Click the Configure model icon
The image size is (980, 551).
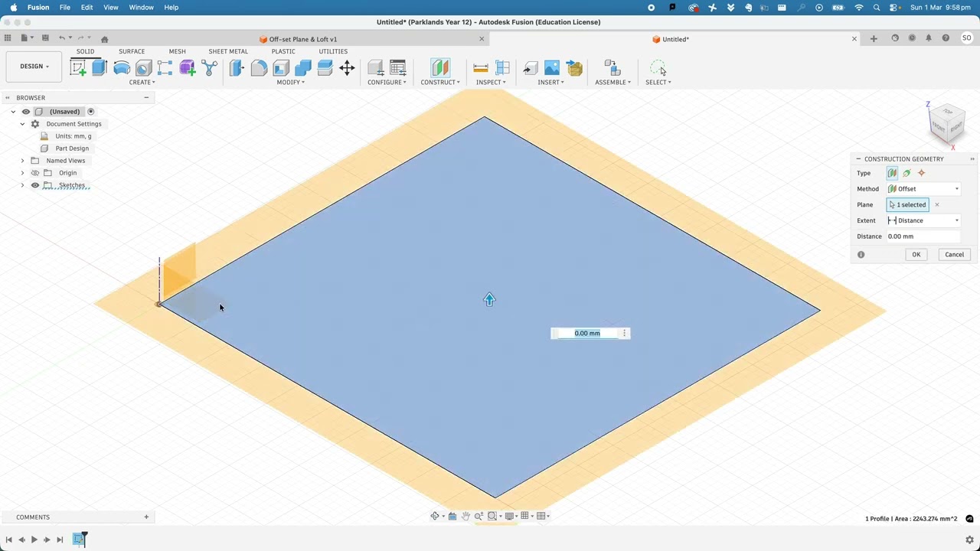tap(376, 68)
